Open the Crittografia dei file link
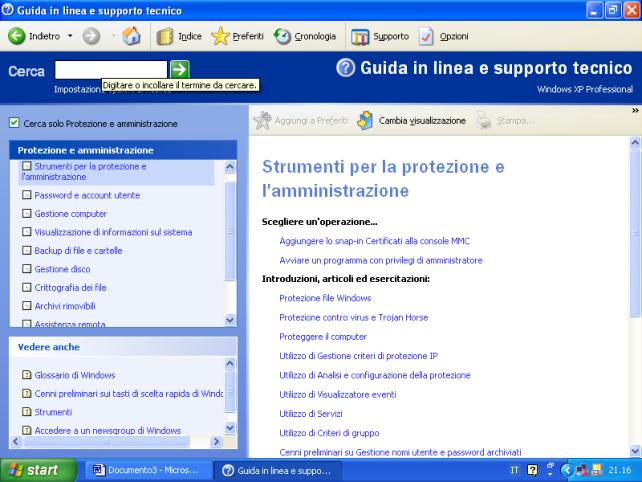642x482 pixels. [x=70, y=287]
